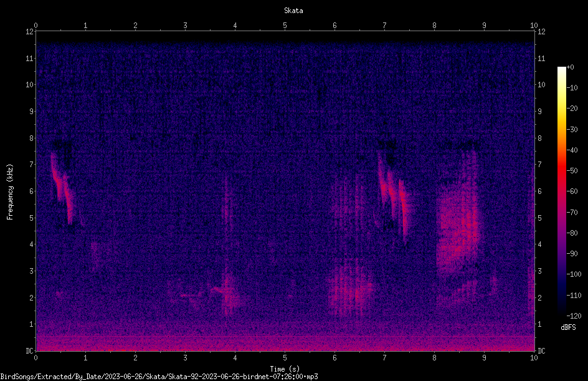
Task: Click the '+0' colorbar value
Action: (x=570, y=67)
